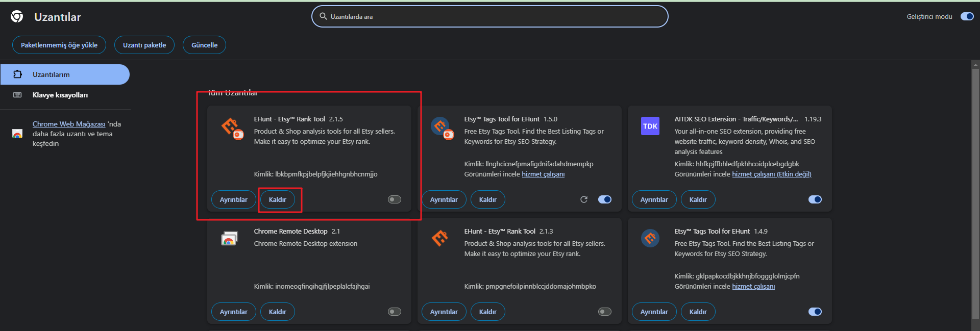The height and width of the screenshot is (331, 980).
Task: Open the Uzantılarım sidebar section
Action: [65, 74]
